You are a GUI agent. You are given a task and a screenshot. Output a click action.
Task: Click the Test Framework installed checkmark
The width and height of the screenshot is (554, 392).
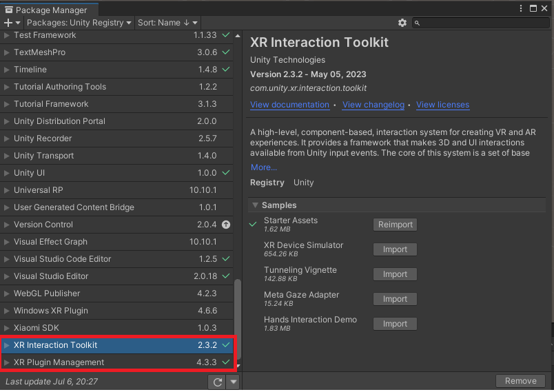click(226, 35)
